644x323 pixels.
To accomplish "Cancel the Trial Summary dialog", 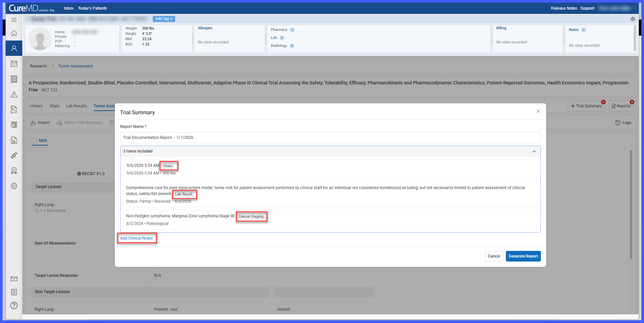I will point(494,256).
